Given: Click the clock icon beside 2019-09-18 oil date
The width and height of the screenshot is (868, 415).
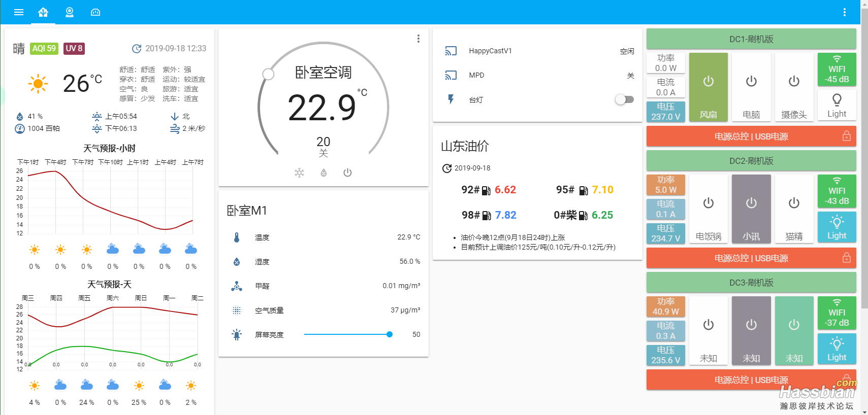Looking at the screenshot, I should click(447, 168).
